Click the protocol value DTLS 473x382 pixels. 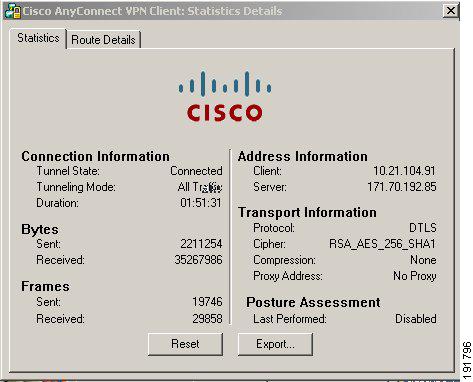click(423, 228)
